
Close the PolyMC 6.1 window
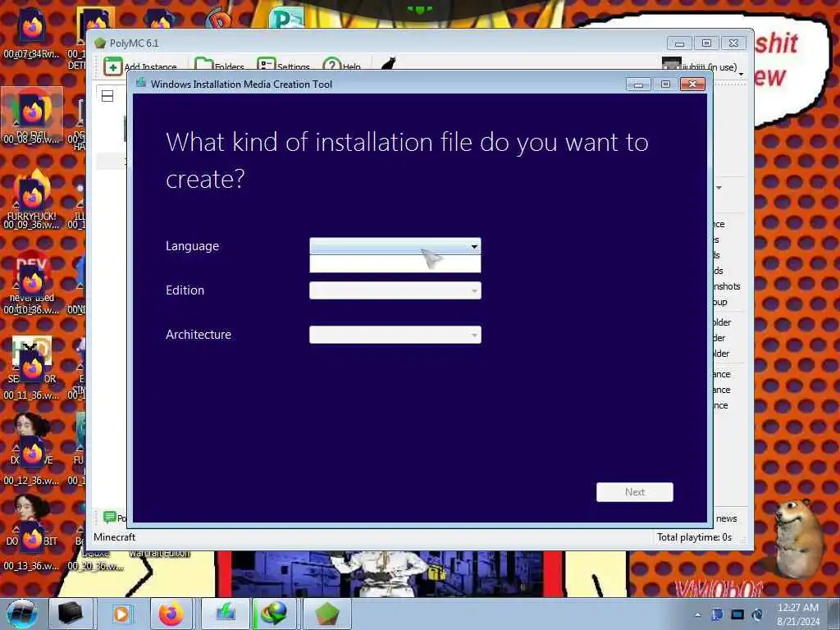click(733, 43)
